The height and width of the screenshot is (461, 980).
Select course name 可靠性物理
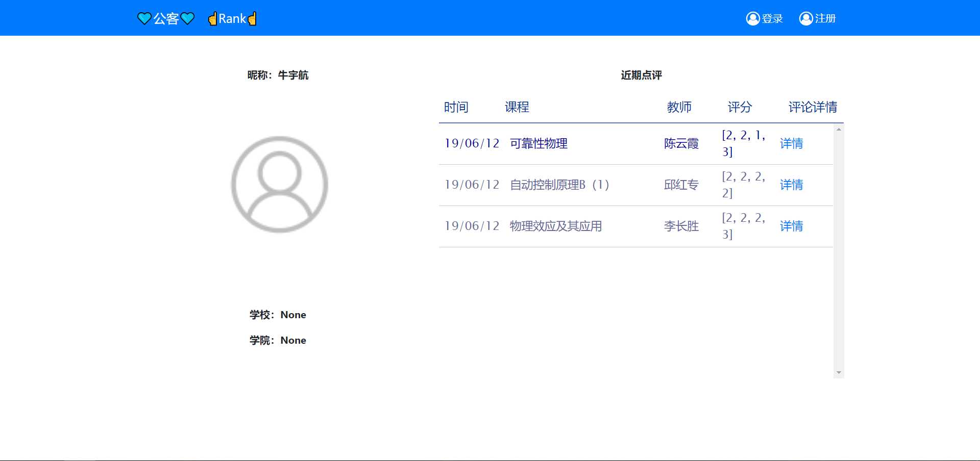(539, 143)
